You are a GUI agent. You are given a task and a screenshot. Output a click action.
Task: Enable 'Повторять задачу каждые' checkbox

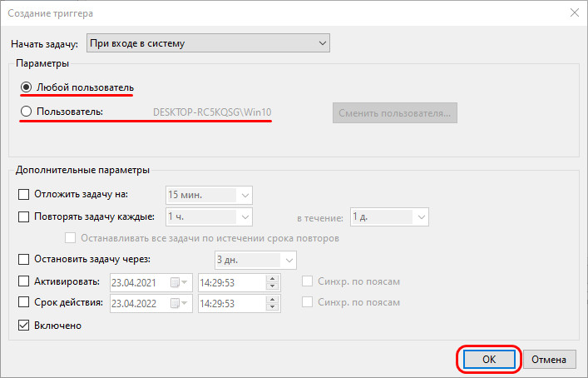point(23,217)
